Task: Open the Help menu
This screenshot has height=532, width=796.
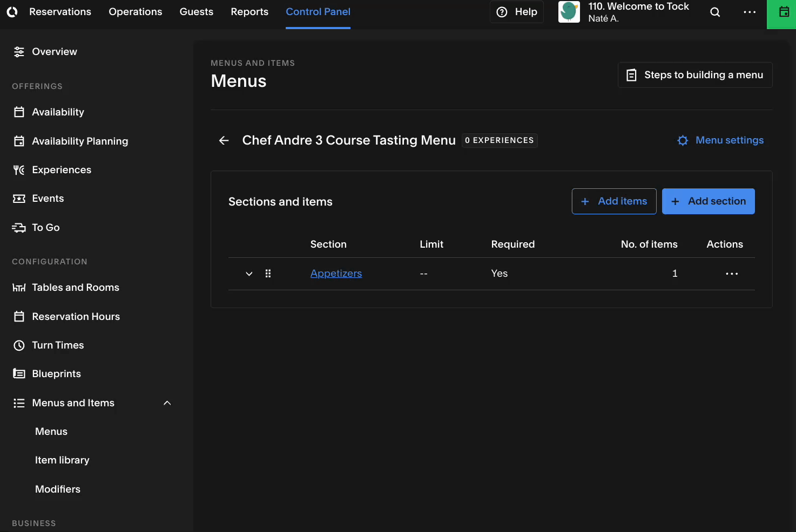Action: point(517,12)
